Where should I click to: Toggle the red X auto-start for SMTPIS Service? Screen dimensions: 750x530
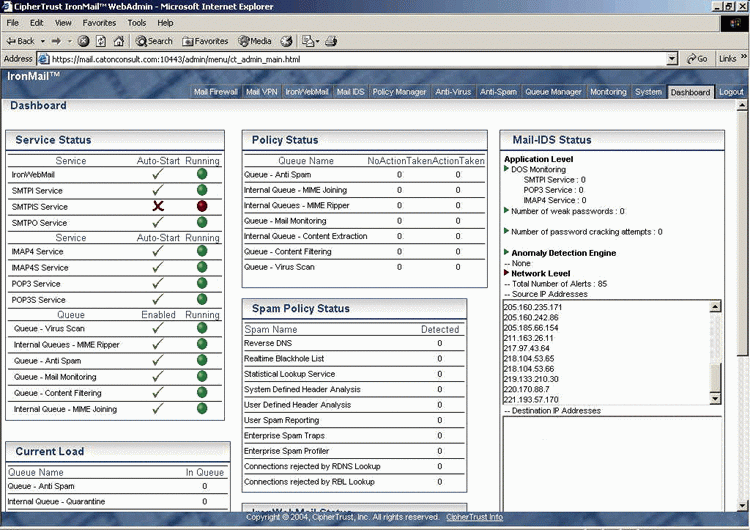coord(158,206)
